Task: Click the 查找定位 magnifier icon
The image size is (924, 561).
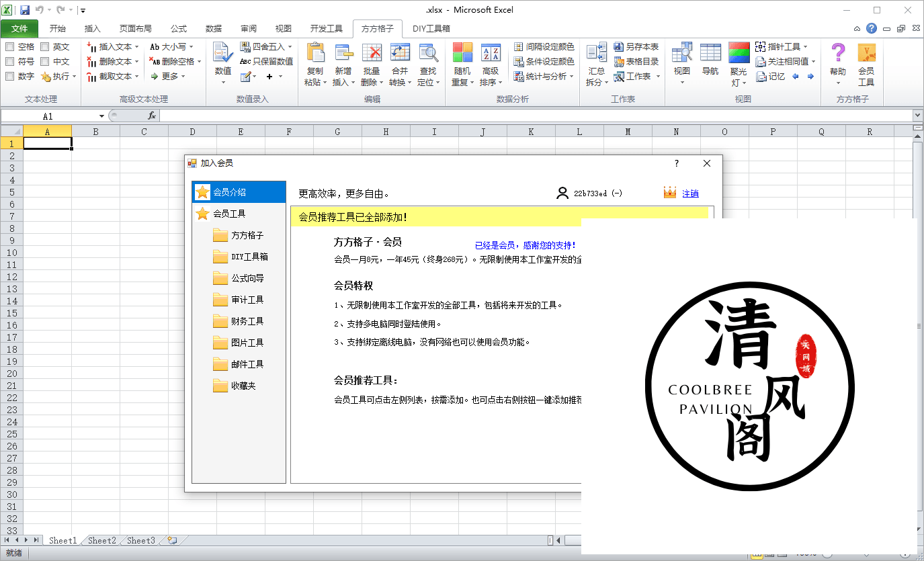Action: click(428, 53)
